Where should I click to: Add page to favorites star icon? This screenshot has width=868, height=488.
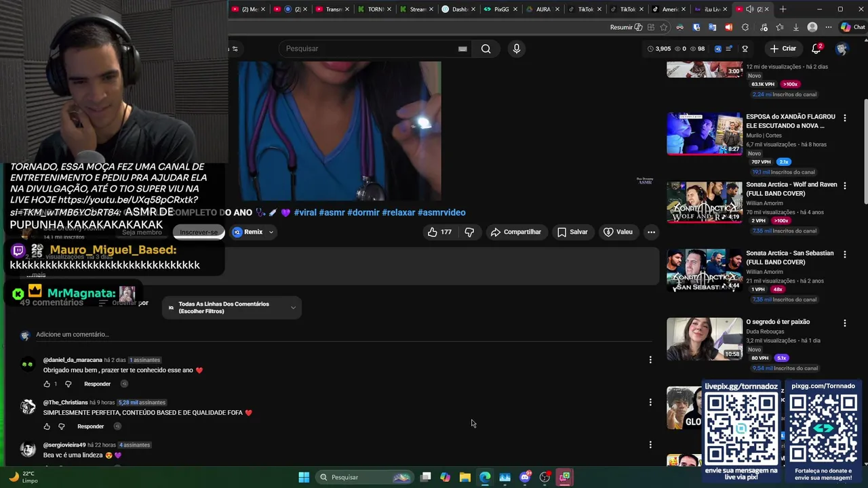tap(663, 27)
